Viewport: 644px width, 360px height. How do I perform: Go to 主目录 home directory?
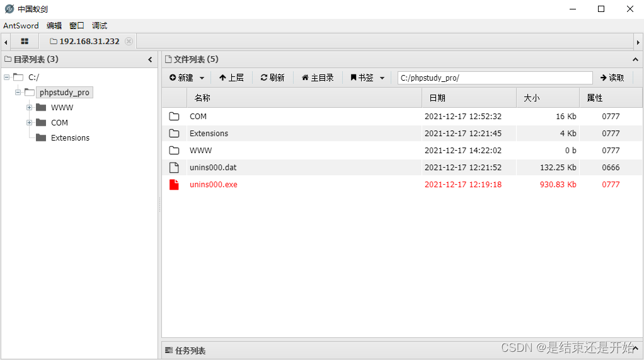(x=318, y=78)
